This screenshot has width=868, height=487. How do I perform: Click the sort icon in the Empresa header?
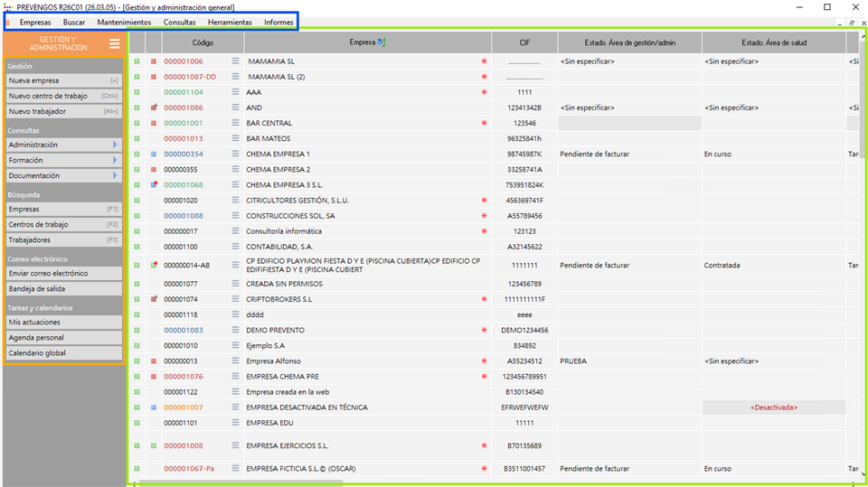pos(382,42)
